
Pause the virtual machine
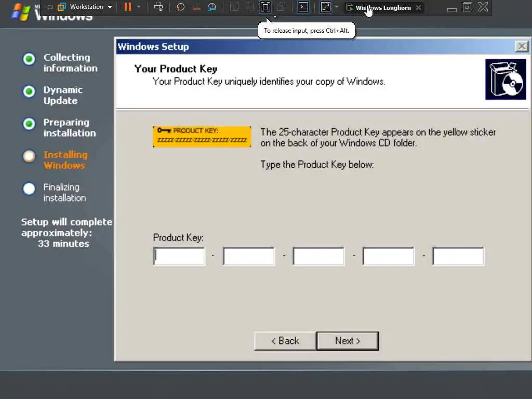[x=128, y=7]
